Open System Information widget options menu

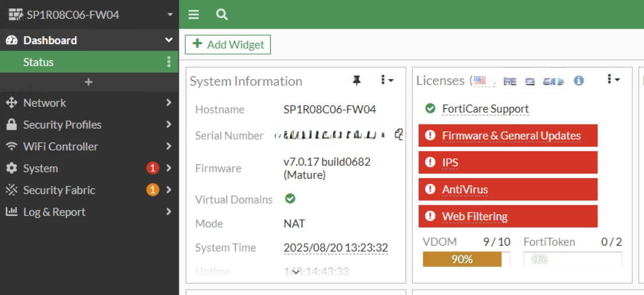click(386, 80)
